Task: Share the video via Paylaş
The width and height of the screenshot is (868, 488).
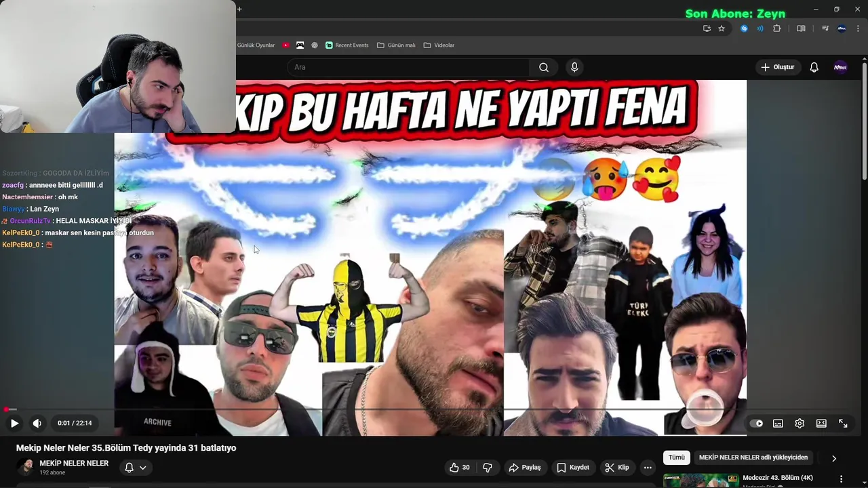Action: [x=525, y=467]
